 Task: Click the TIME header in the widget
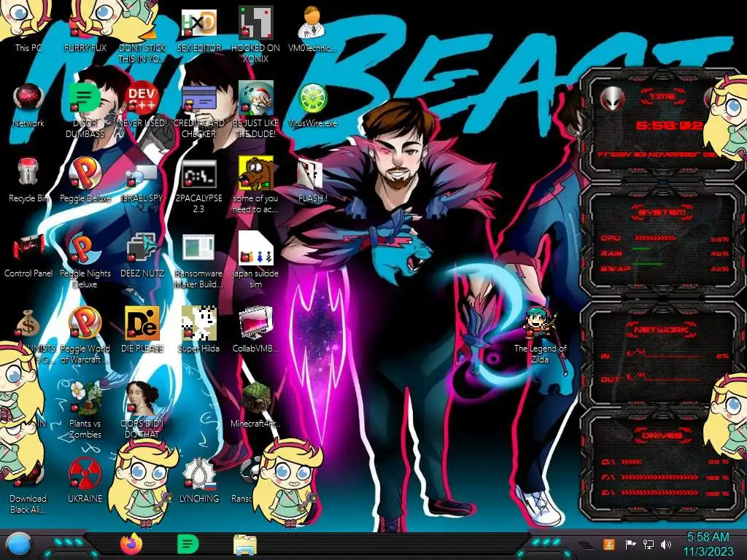click(662, 97)
